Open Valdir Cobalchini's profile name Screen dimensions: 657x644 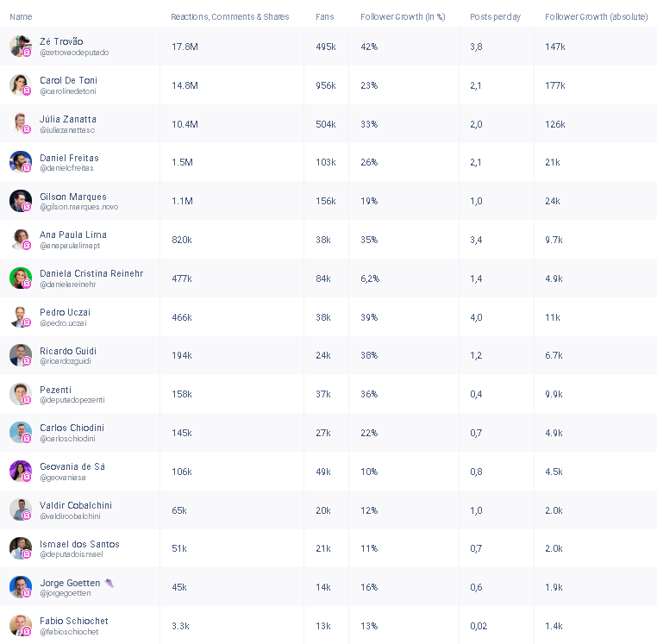click(76, 505)
